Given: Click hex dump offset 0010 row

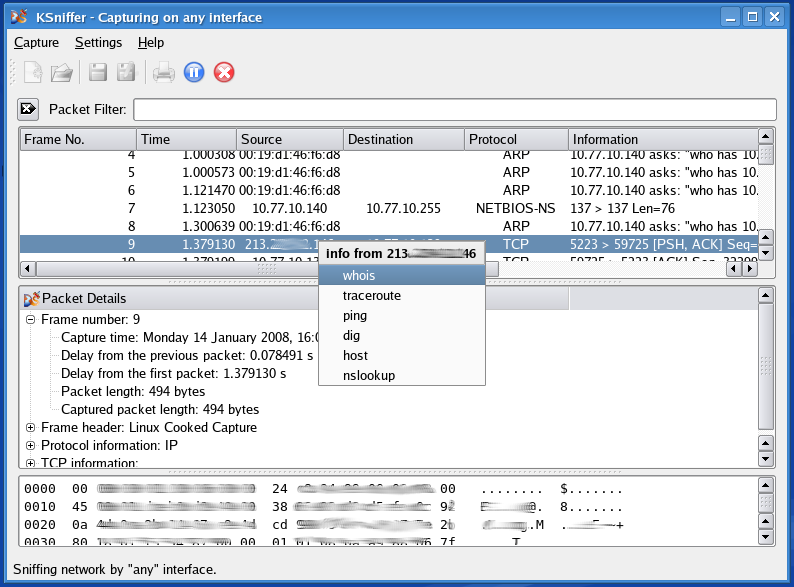Looking at the screenshot, I should pyautogui.click(x=324, y=507).
